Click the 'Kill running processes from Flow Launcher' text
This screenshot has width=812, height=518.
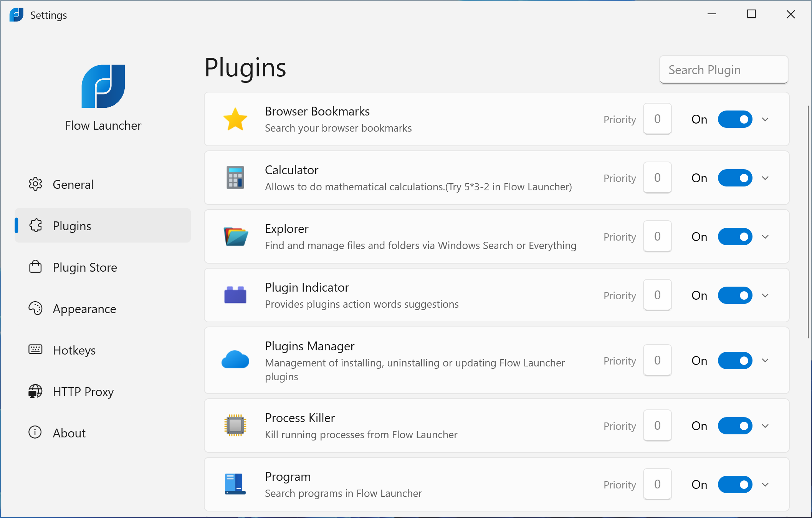click(361, 434)
